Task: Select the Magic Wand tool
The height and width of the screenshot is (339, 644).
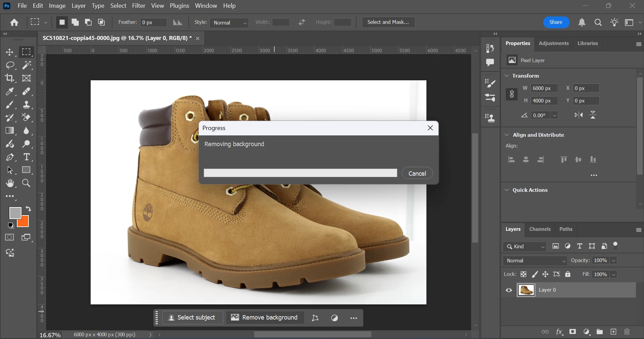Action: pos(27,65)
